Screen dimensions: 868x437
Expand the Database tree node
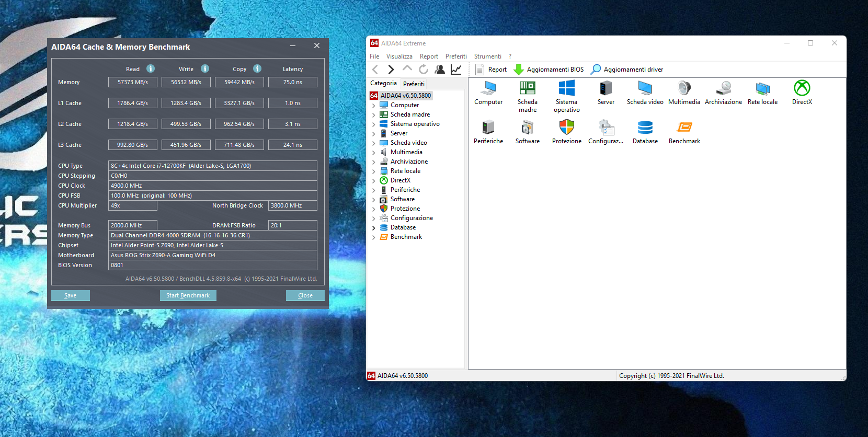(x=373, y=227)
